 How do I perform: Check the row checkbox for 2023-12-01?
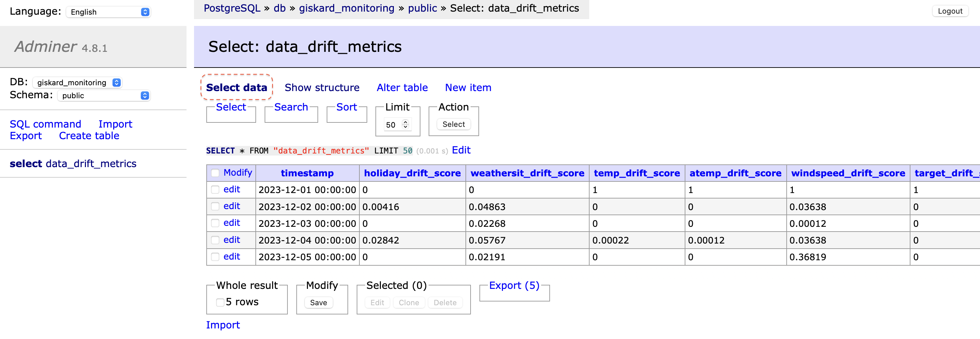pyautogui.click(x=215, y=190)
